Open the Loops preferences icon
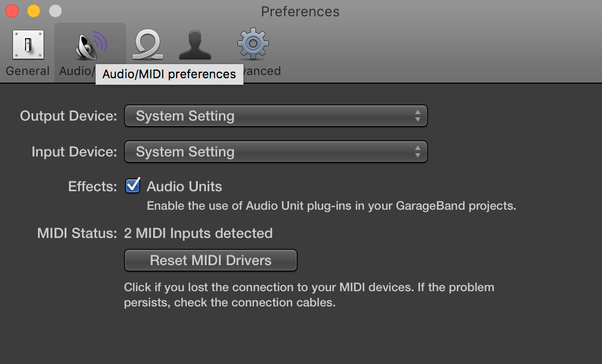This screenshot has width=602, height=364. (148, 46)
